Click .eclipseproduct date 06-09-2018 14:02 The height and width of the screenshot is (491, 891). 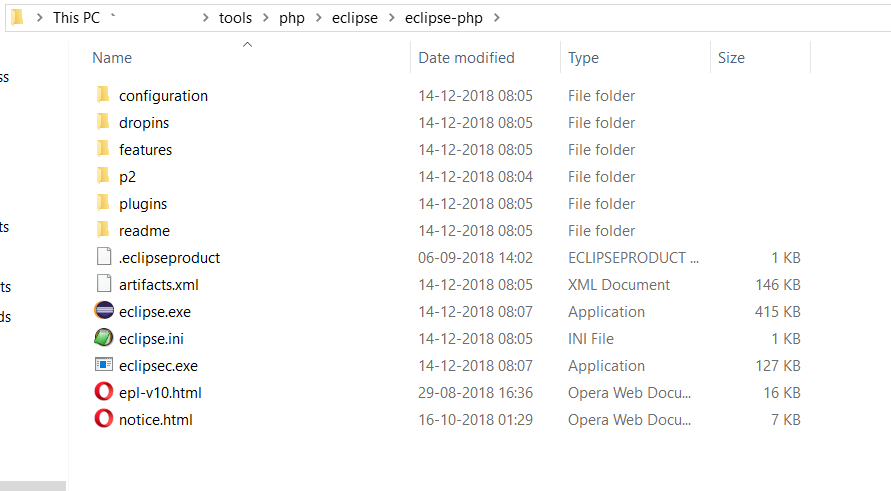(476, 258)
